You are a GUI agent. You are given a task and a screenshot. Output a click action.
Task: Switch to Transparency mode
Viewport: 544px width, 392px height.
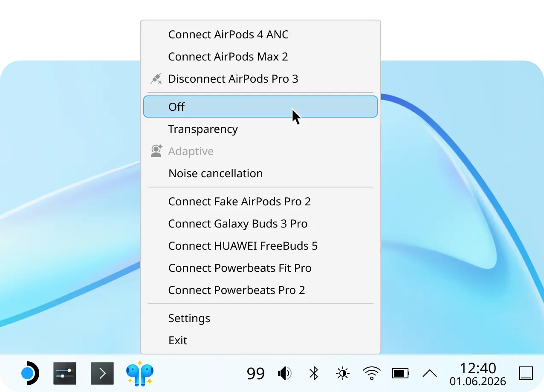tap(260, 129)
